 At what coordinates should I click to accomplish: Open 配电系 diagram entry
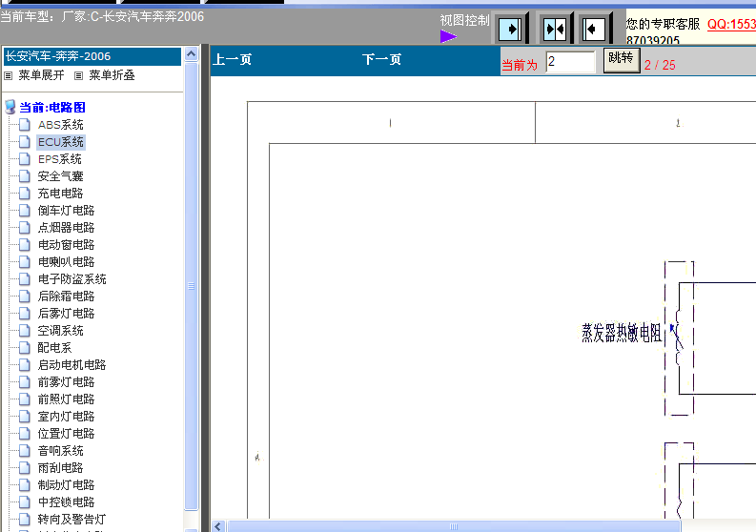click(x=54, y=348)
